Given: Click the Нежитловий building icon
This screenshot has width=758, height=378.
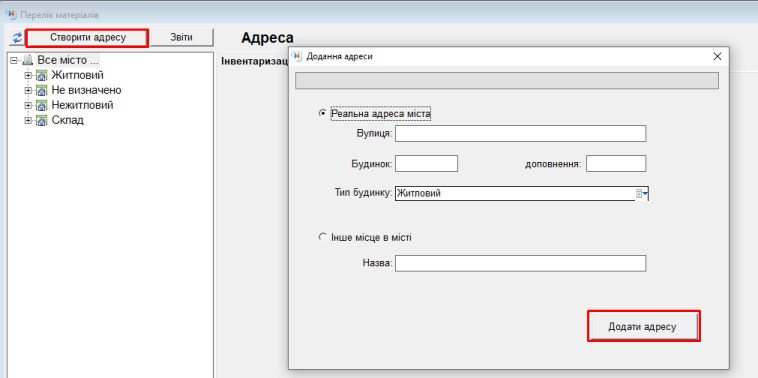Looking at the screenshot, I should point(42,106).
